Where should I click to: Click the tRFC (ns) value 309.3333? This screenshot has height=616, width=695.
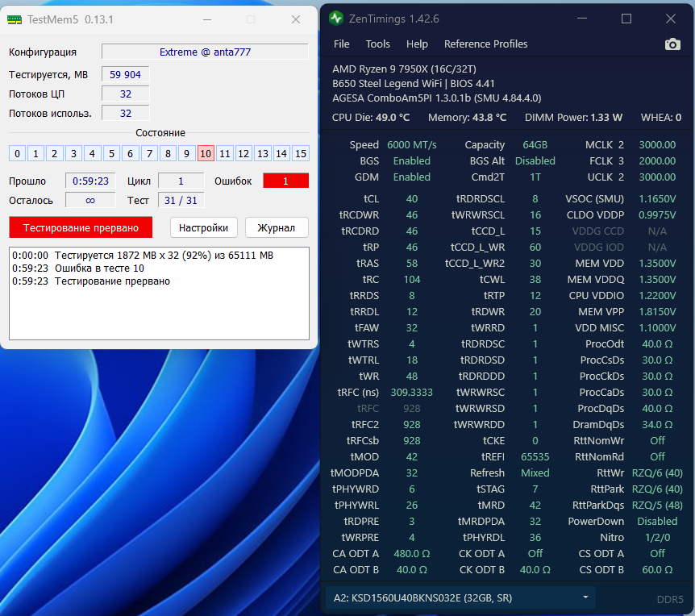[412, 393]
